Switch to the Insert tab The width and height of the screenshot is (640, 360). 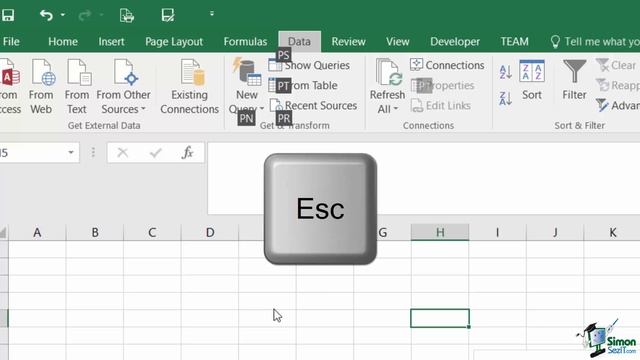(111, 42)
